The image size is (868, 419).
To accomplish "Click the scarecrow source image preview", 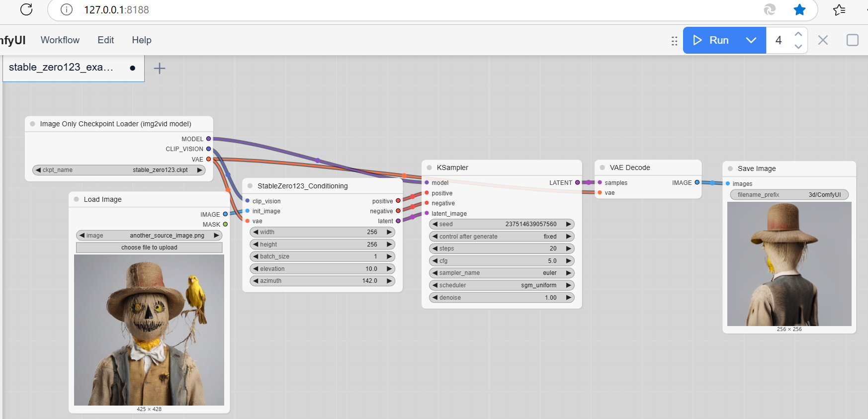I will [149, 330].
